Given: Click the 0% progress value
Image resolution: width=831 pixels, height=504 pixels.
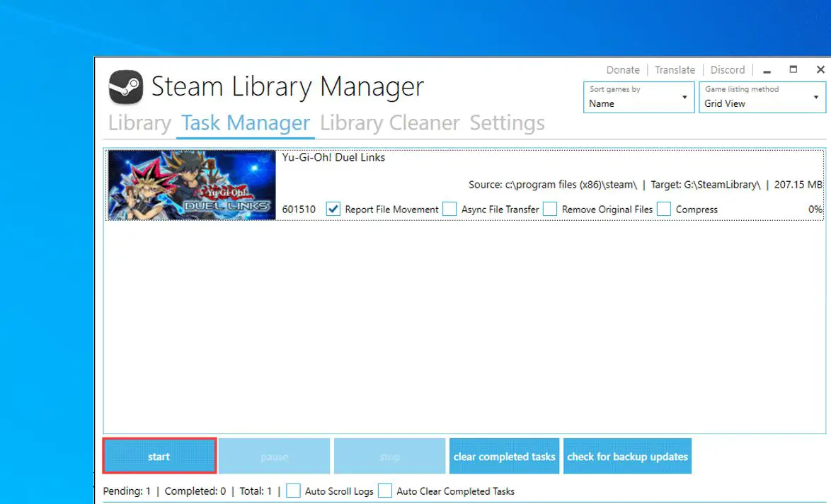Looking at the screenshot, I should pos(815,210).
